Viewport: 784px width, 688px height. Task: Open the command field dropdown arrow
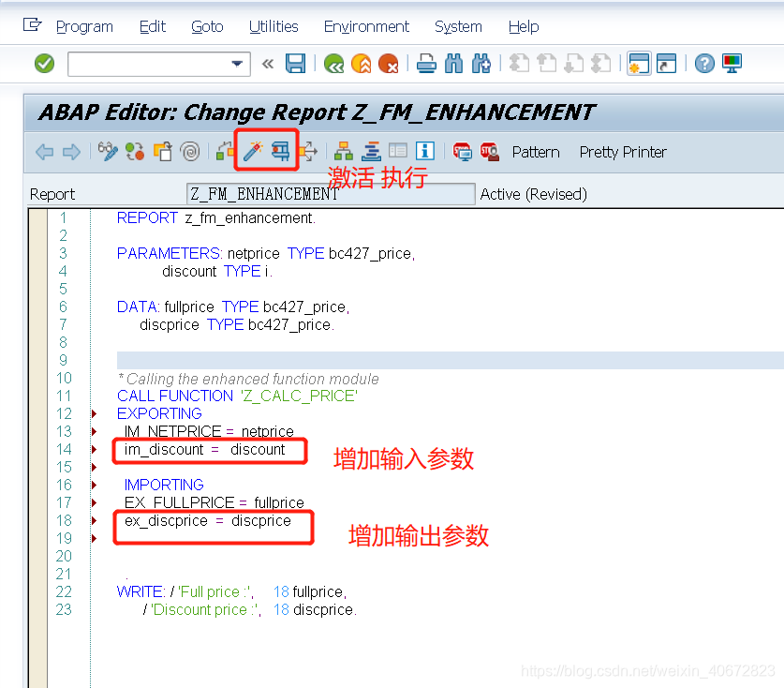click(x=237, y=64)
